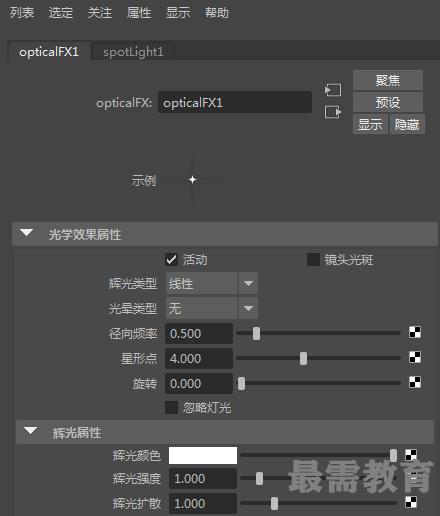
Task: Toggle the 活动 checkbox
Action: tap(171, 260)
